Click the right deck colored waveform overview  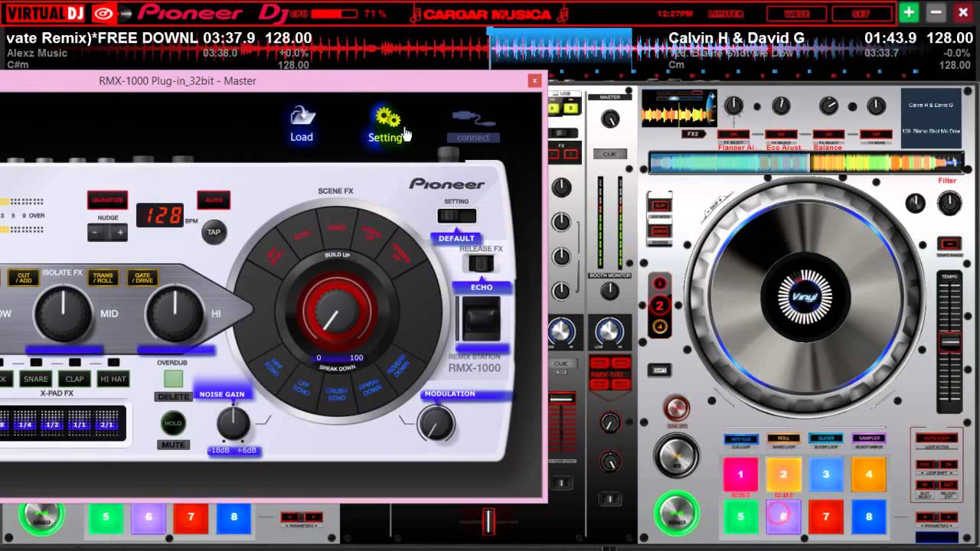coord(806,162)
